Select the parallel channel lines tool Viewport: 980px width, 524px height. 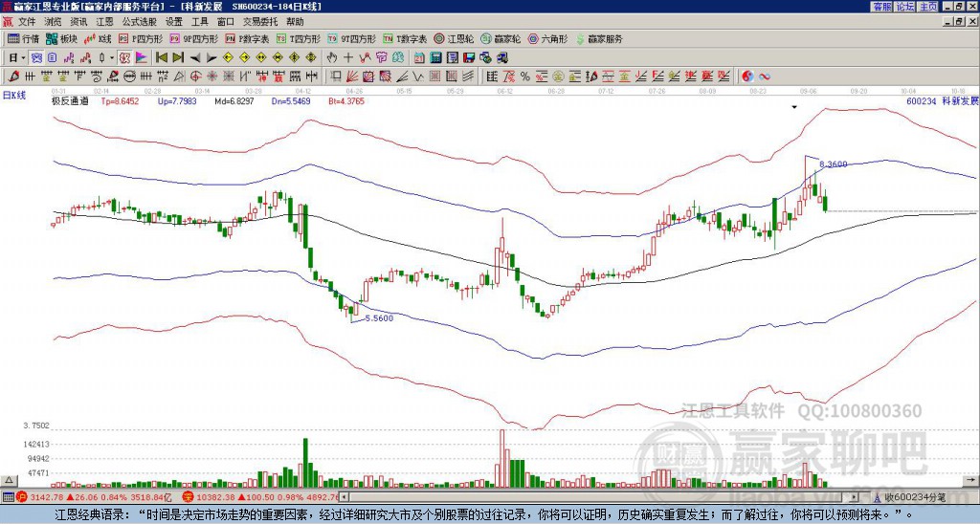[x=467, y=76]
